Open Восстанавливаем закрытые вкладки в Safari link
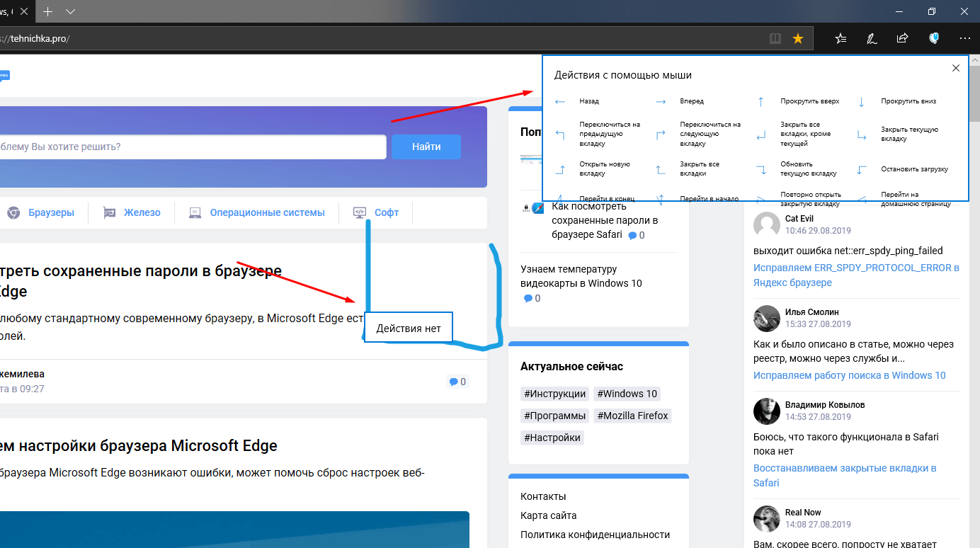The width and height of the screenshot is (980, 548). 845,475
